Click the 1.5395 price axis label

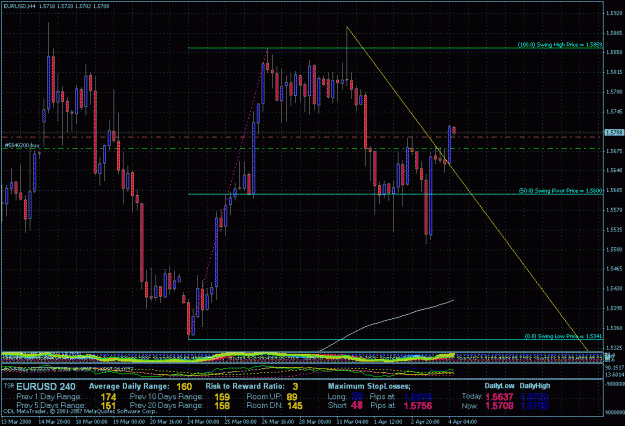[614, 308]
